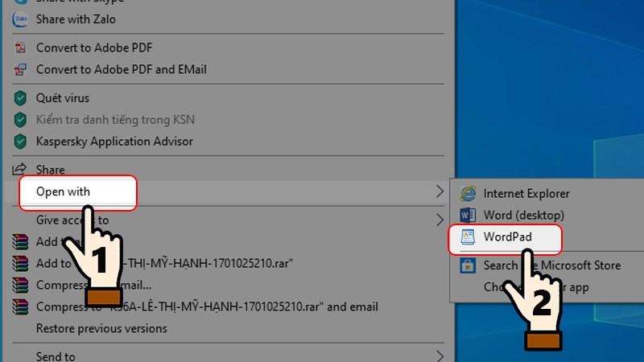Click the Internet Explorer icon

pyautogui.click(x=468, y=193)
